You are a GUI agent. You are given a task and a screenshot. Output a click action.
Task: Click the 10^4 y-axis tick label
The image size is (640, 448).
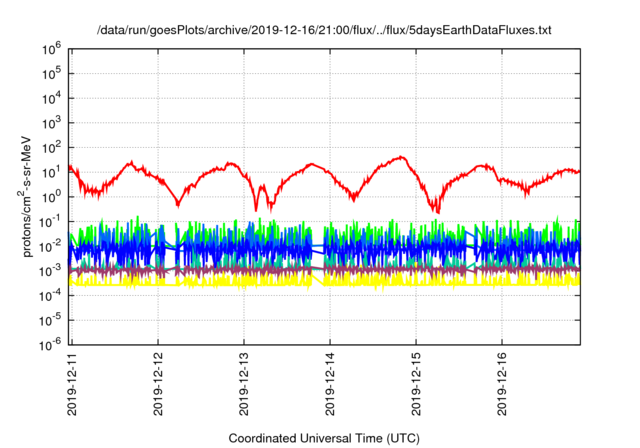pyautogui.click(x=51, y=99)
